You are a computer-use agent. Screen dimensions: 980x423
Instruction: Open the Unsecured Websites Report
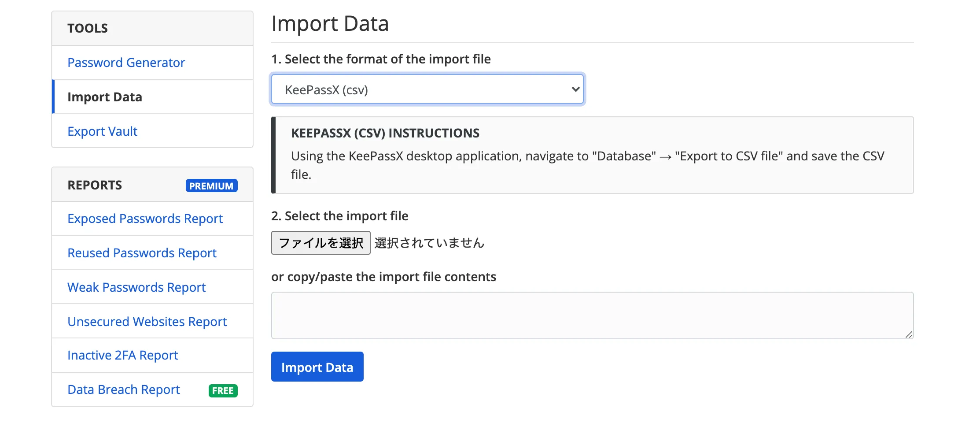coord(147,322)
